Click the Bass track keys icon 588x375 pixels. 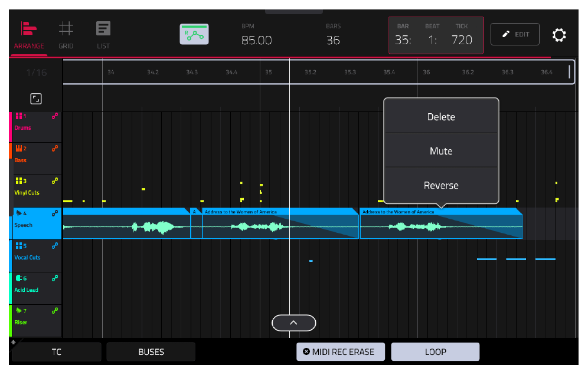tap(19, 149)
